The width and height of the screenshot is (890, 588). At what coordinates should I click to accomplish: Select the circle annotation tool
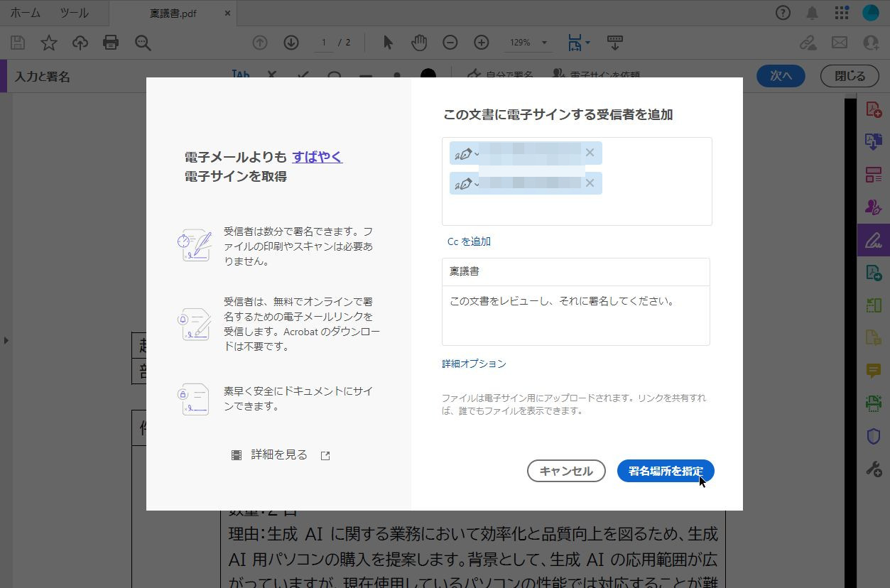click(x=333, y=75)
